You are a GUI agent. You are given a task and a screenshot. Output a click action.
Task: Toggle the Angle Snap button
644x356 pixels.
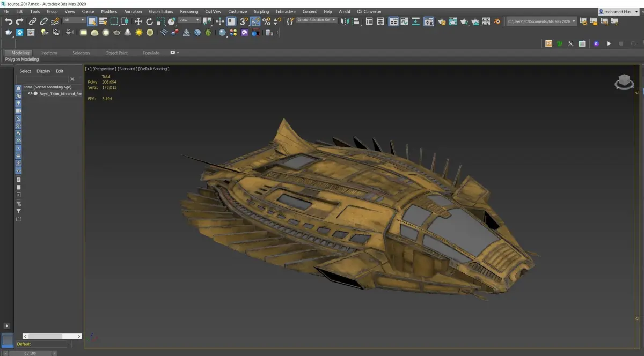pyautogui.click(x=255, y=21)
